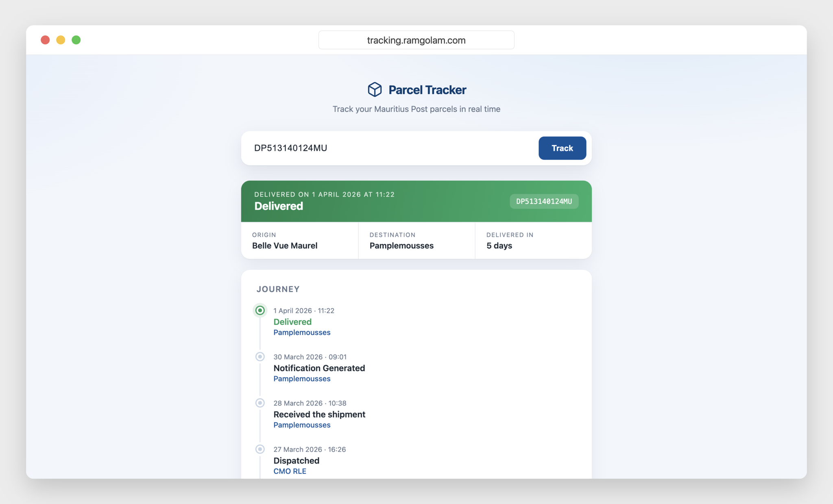Click the '1 April 2026 · 11:22' timestamp
Screen dimensions: 833x504
tap(304, 311)
